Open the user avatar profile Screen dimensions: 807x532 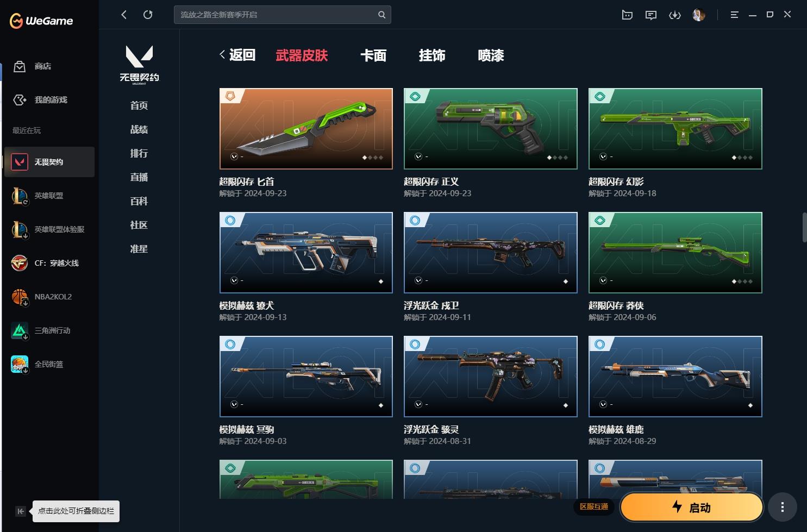point(699,15)
